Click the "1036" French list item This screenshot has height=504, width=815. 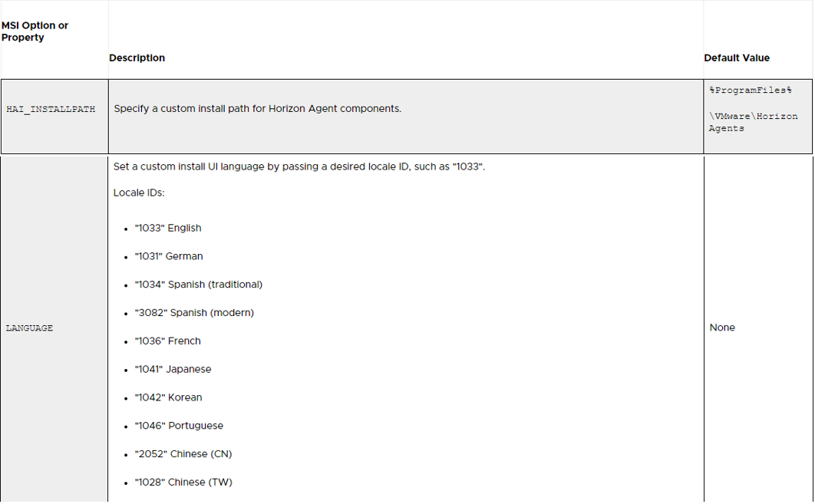(x=167, y=341)
